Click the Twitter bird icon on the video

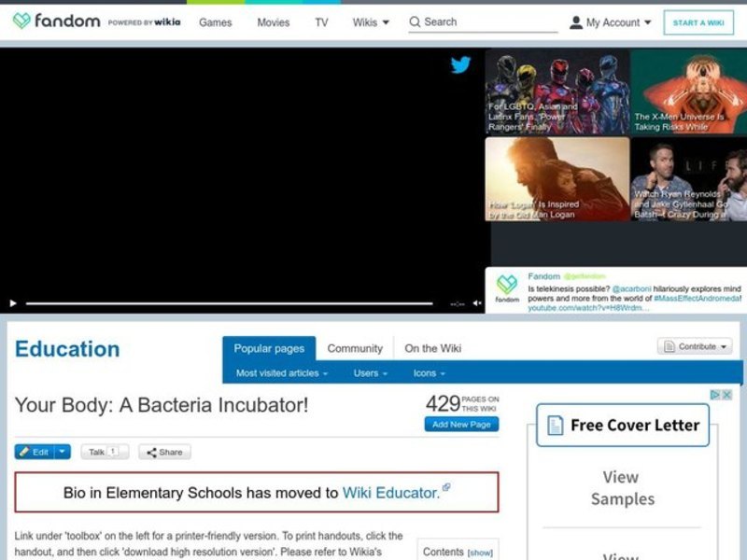pos(460,65)
